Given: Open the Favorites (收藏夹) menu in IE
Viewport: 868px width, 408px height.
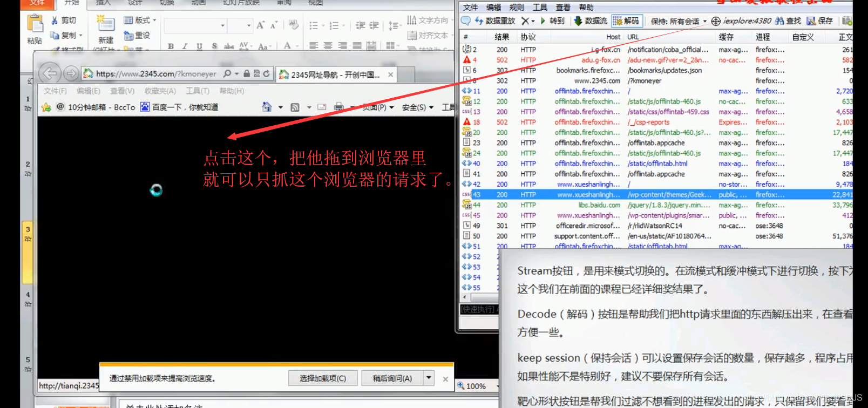Looking at the screenshot, I should 160,91.
